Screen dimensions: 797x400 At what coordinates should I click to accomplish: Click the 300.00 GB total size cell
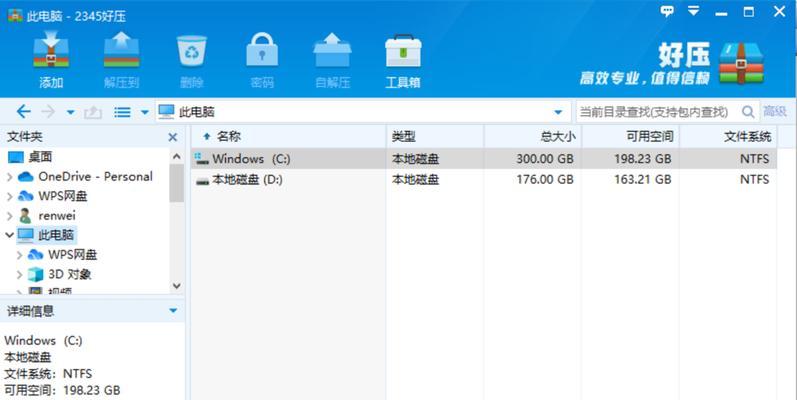tap(545, 159)
